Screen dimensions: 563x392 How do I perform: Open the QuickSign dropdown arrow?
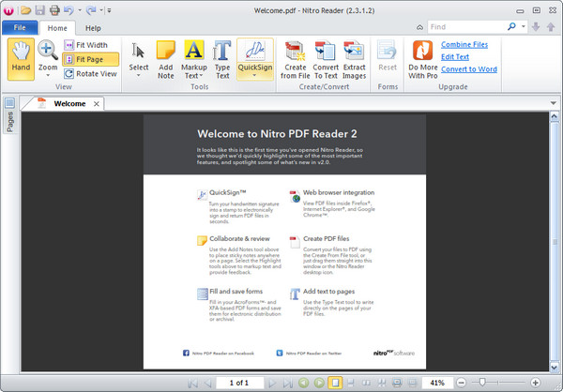(254, 76)
